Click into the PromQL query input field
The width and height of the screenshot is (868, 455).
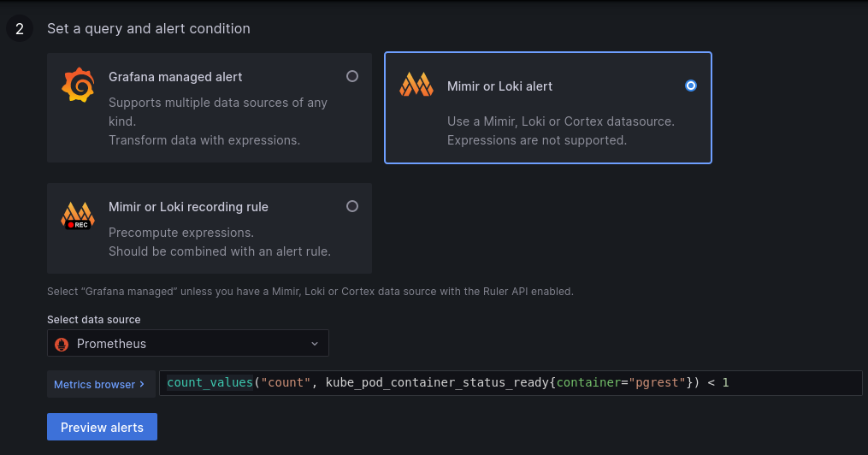click(511, 383)
